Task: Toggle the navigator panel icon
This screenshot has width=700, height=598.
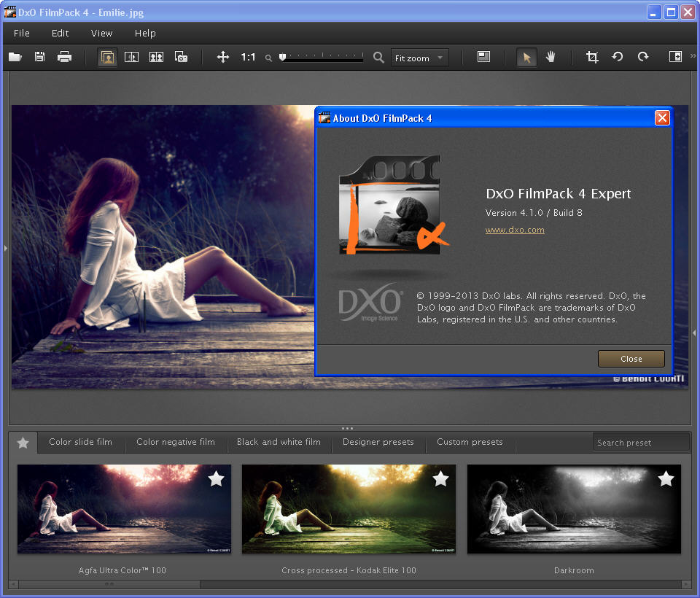Action: pyautogui.click(x=483, y=57)
